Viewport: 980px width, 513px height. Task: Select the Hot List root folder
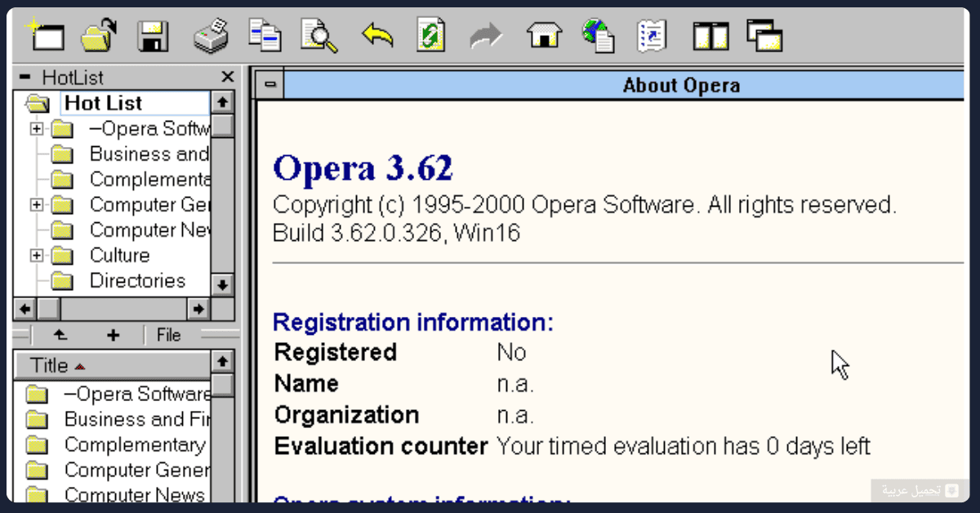103,103
